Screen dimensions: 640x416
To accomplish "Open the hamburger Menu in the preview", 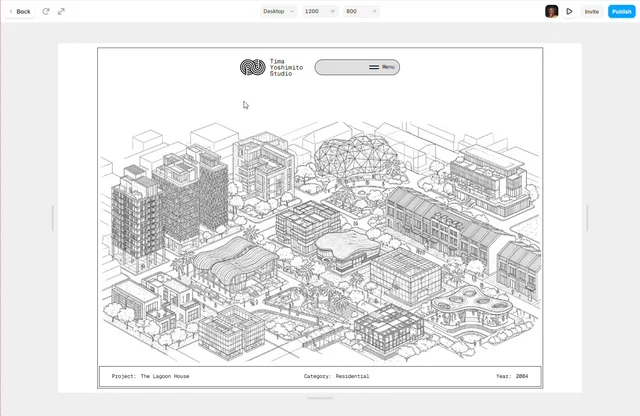I will tap(357, 67).
